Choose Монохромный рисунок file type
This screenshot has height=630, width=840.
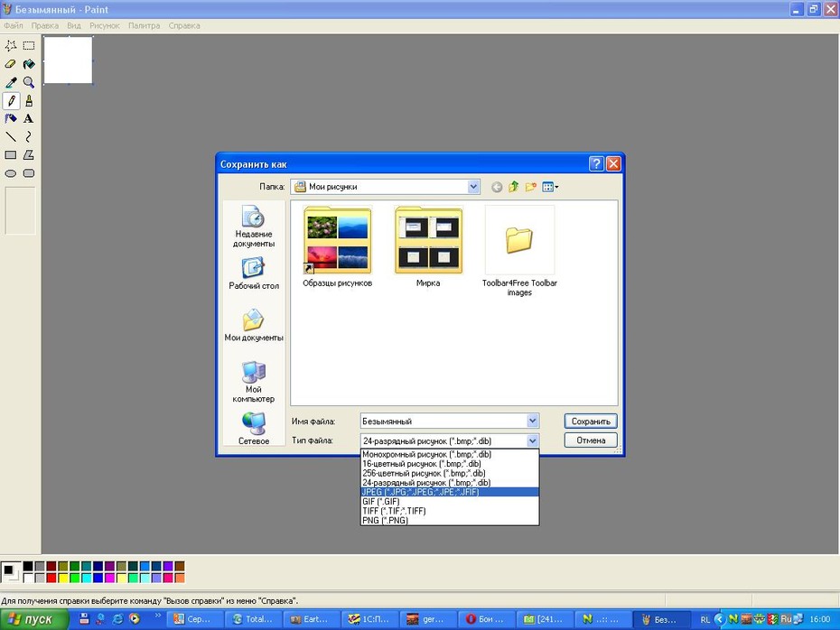450,454
